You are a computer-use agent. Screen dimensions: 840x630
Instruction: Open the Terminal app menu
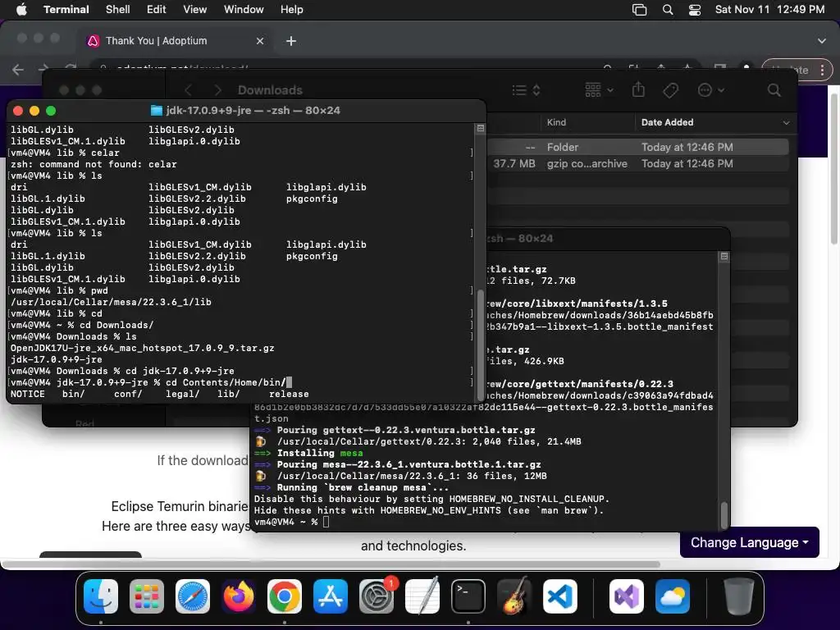click(66, 10)
